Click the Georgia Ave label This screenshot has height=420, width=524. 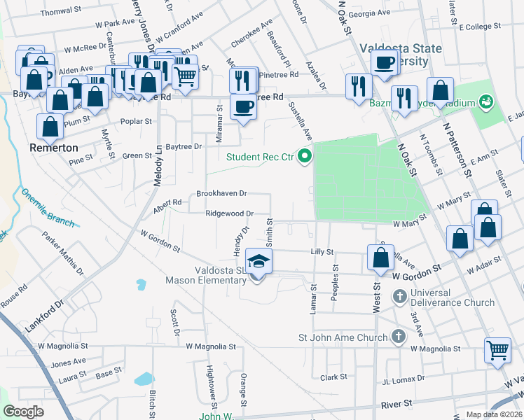click(x=369, y=13)
